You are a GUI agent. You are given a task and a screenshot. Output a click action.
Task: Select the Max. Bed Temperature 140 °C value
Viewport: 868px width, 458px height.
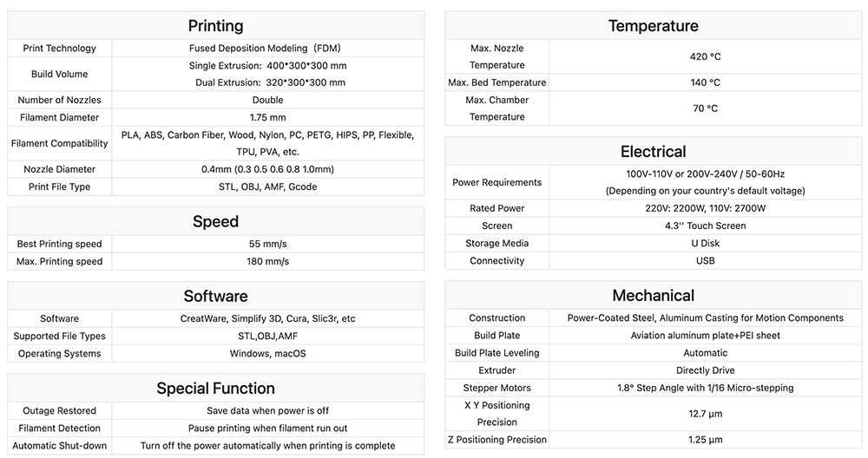tap(705, 82)
